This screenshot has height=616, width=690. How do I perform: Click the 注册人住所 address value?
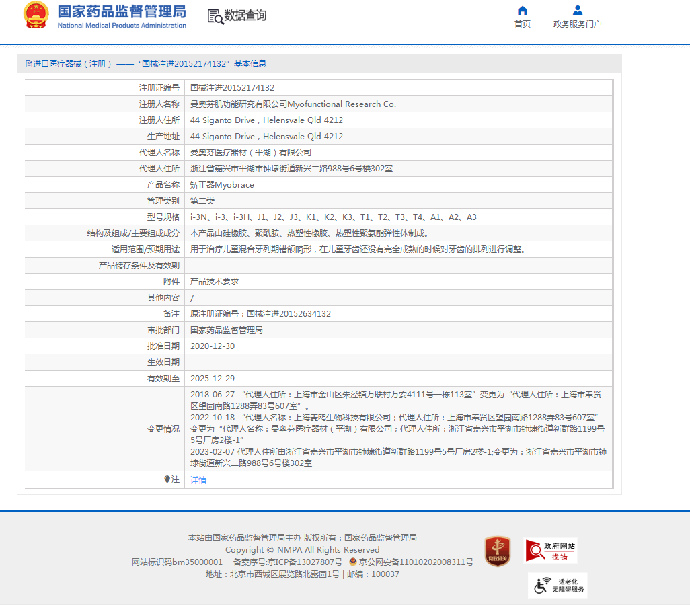click(266, 120)
